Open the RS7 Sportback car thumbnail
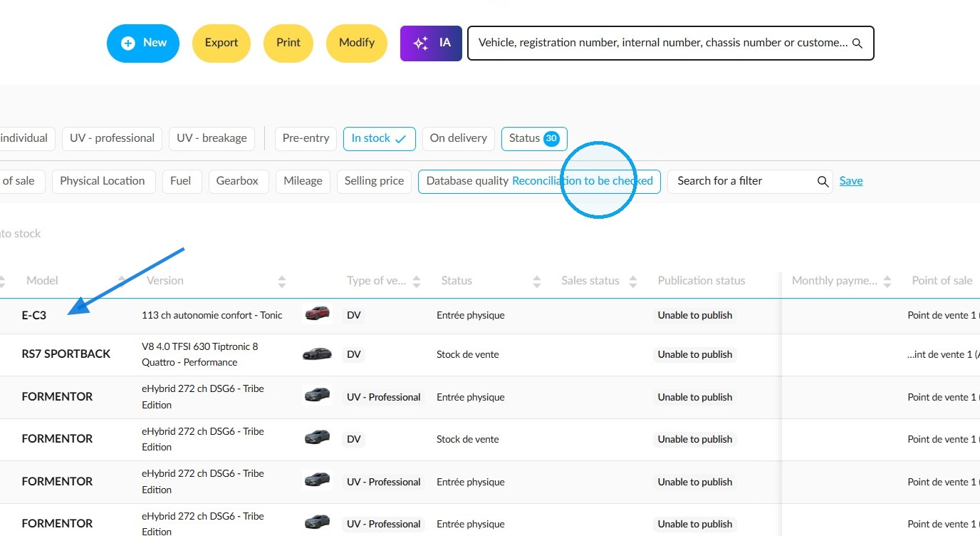Image resolution: width=980 pixels, height=536 pixels. [x=317, y=354]
